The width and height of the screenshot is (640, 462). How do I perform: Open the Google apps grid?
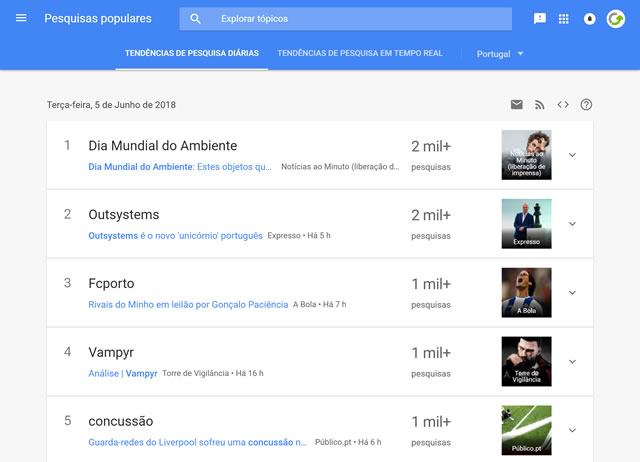[564, 19]
